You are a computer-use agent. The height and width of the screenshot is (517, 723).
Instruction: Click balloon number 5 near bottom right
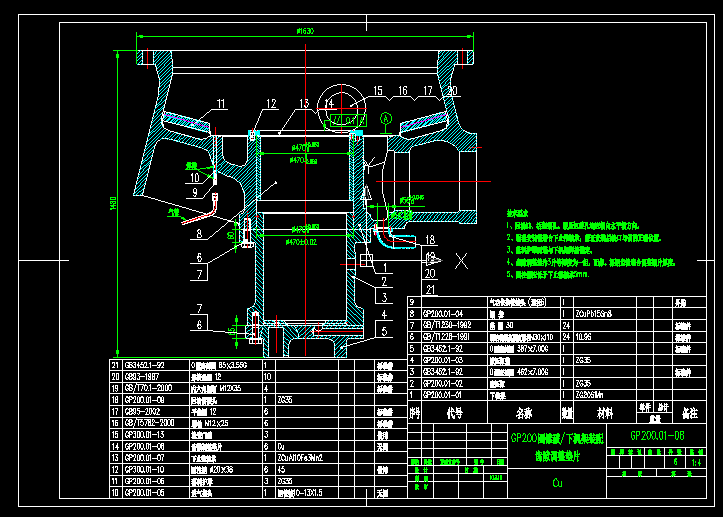coord(385,331)
